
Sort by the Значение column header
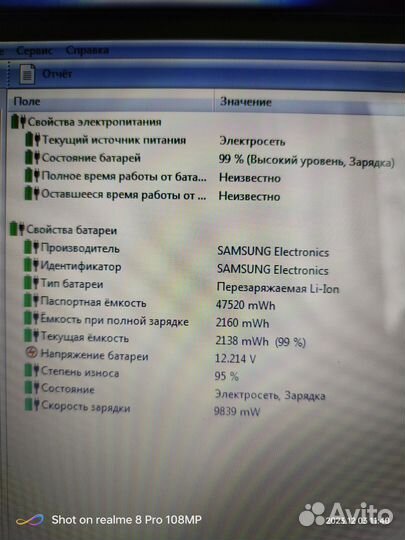[309, 102]
